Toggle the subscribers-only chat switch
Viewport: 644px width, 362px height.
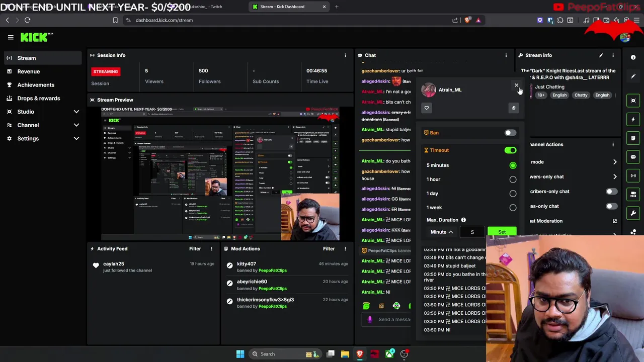[x=611, y=192]
